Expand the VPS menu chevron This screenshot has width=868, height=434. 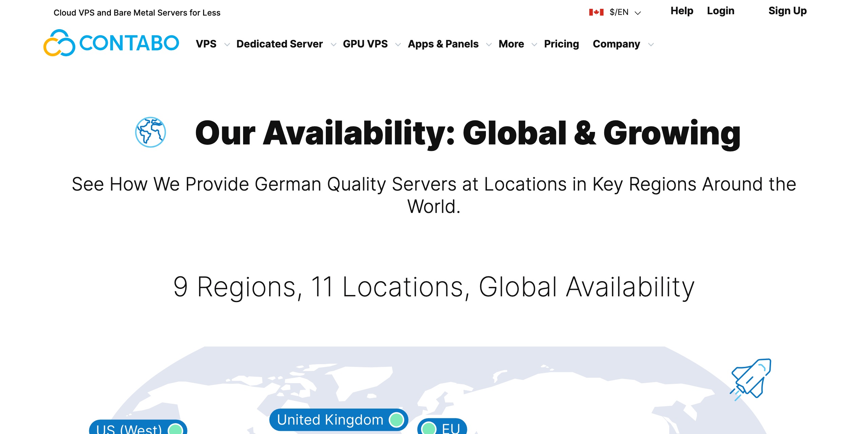227,44
